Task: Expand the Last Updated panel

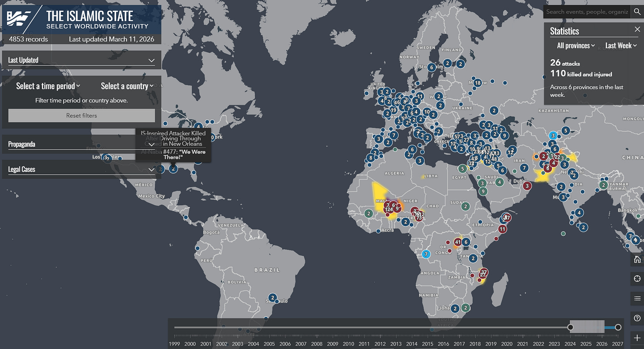Action: pyautogui.click(x=81, y=60)
